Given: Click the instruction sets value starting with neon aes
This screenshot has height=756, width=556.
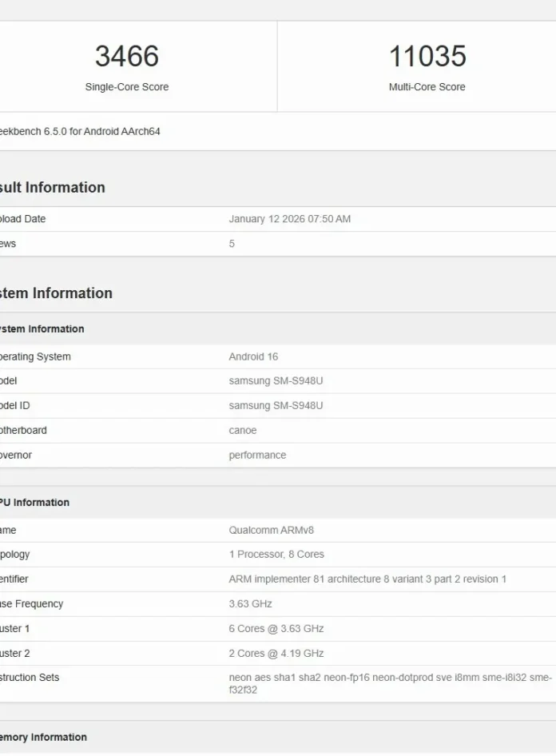Looking at the screenshot, I should (391, 684).
